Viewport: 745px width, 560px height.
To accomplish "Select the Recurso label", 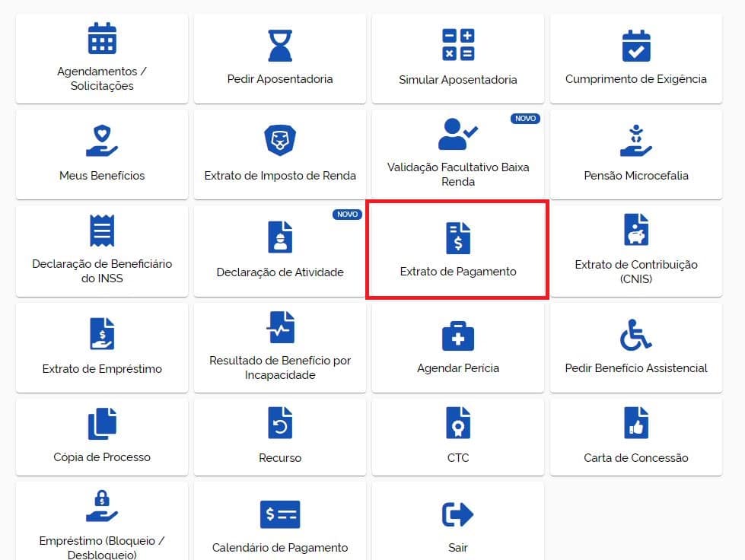I will pyautogui.click(x=280, y=458).
